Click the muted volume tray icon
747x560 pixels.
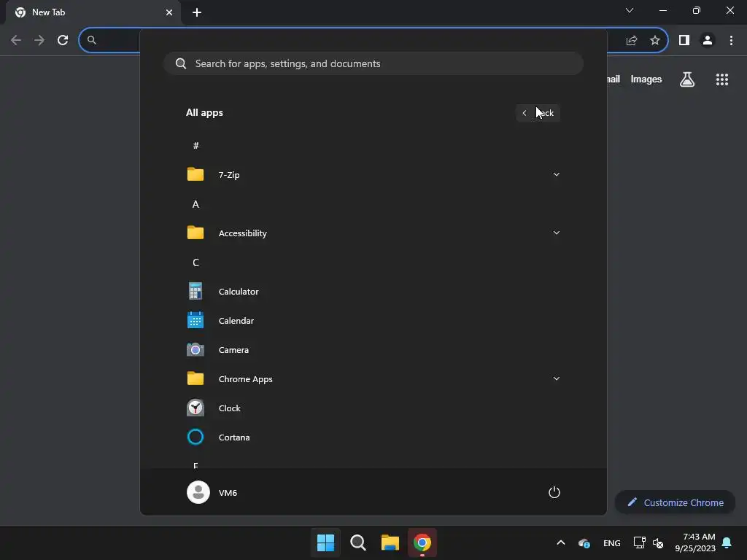coord(658,542)
